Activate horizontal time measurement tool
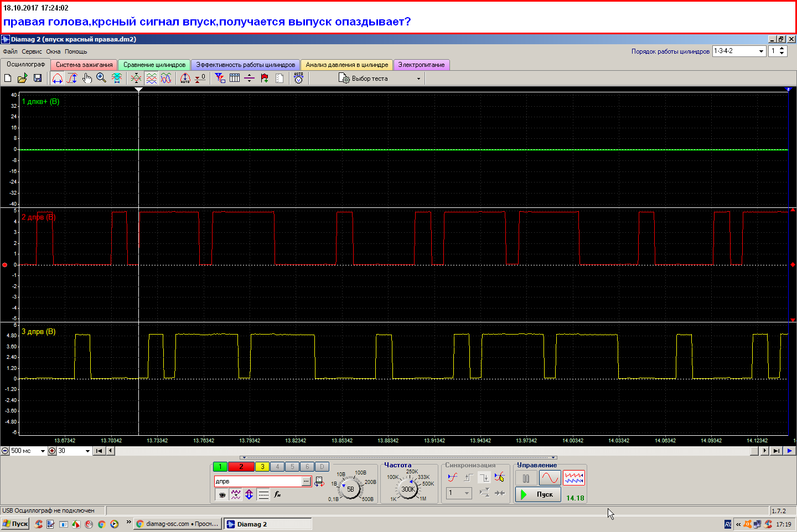The width and height of the screenshot is (797, 532). (58, 78)
